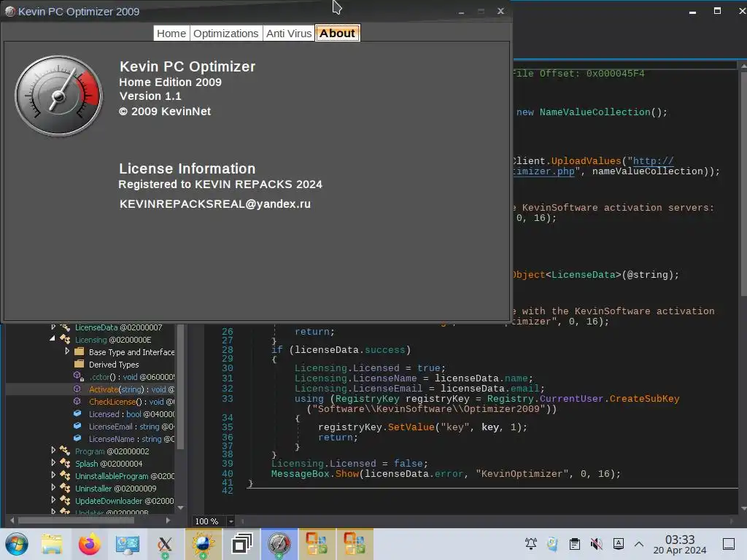747x560 pixels.
Task: Click the speedometer gauge logo in About page
Action: (x=58, y=96)
